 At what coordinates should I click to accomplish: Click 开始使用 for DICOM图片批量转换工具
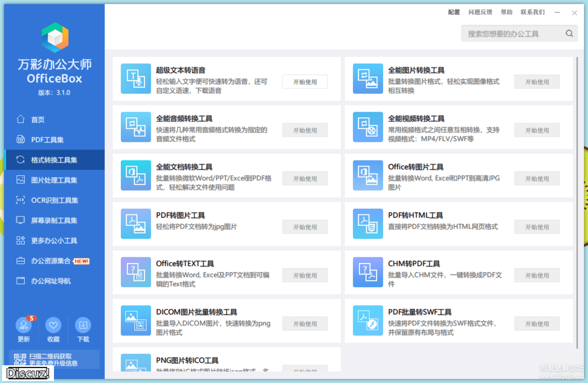tap(305, 324)
